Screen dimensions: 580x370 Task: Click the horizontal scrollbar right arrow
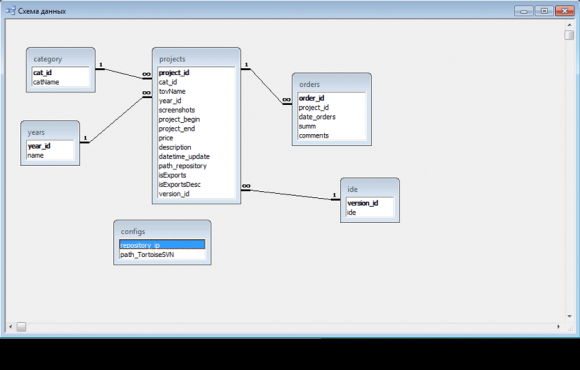[x=559, y=327]
